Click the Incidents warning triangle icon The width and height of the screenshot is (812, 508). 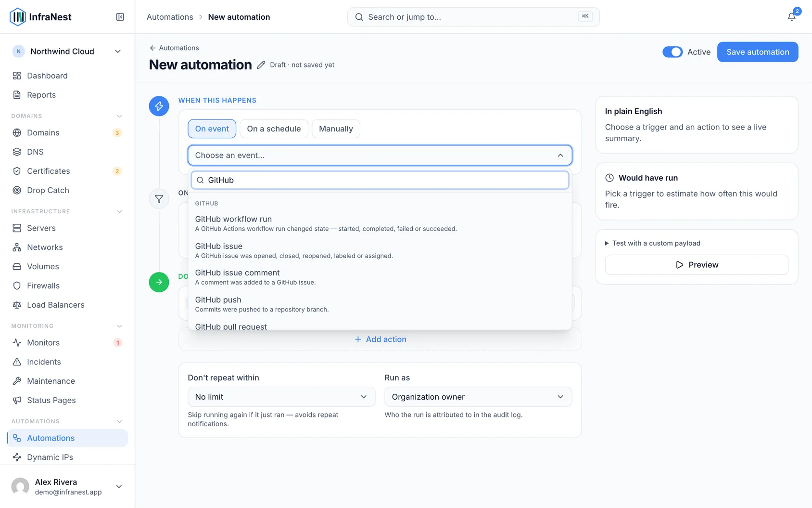click(x=17, y=362)
